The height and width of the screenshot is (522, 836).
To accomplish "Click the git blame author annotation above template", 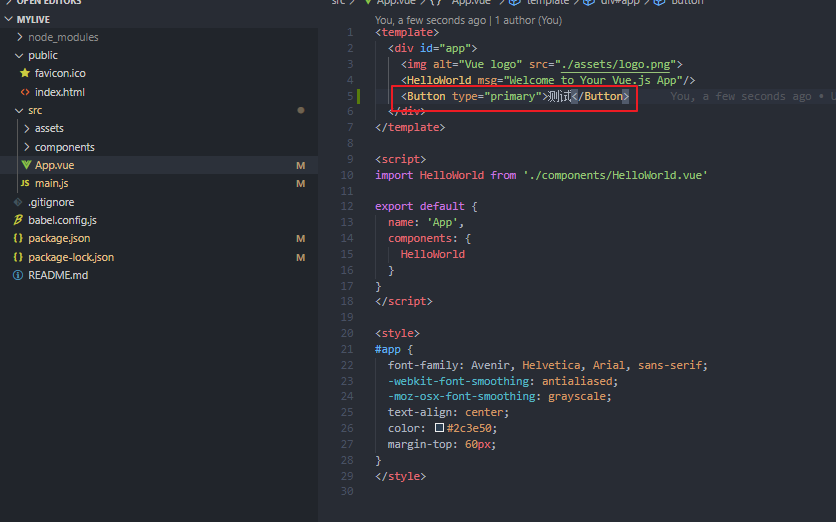I will (468, 20).
